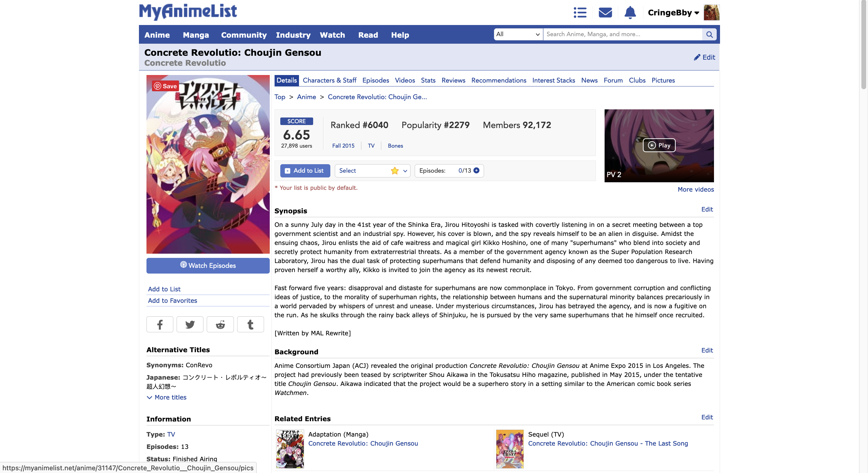Share on Facebook icon
Viewport: 868px width, 473px height.
point(160,324)
